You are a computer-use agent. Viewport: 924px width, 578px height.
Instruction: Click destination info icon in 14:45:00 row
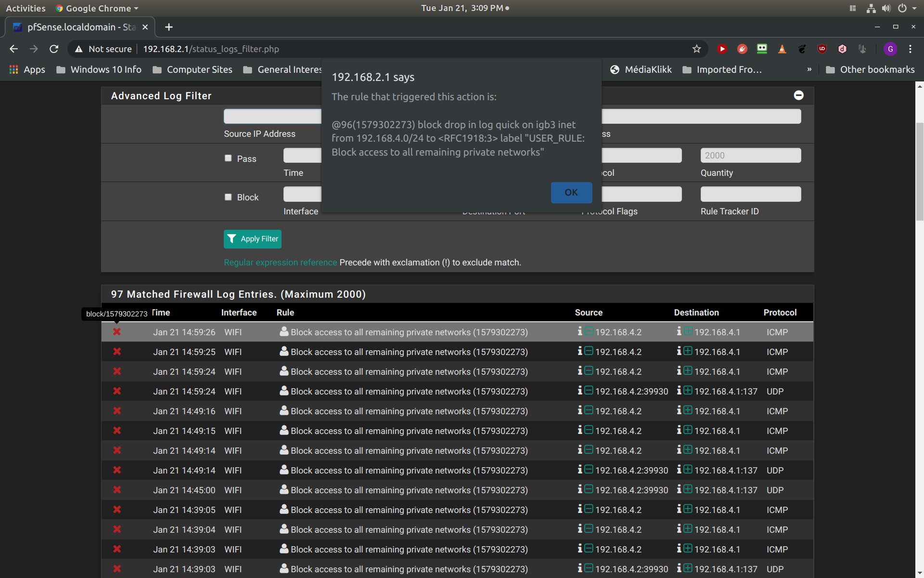click(x=679, y=489)
